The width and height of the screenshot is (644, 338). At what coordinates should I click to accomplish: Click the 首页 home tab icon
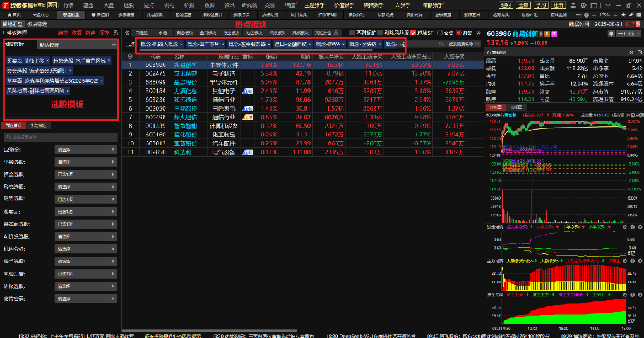(x=10, y=15)
